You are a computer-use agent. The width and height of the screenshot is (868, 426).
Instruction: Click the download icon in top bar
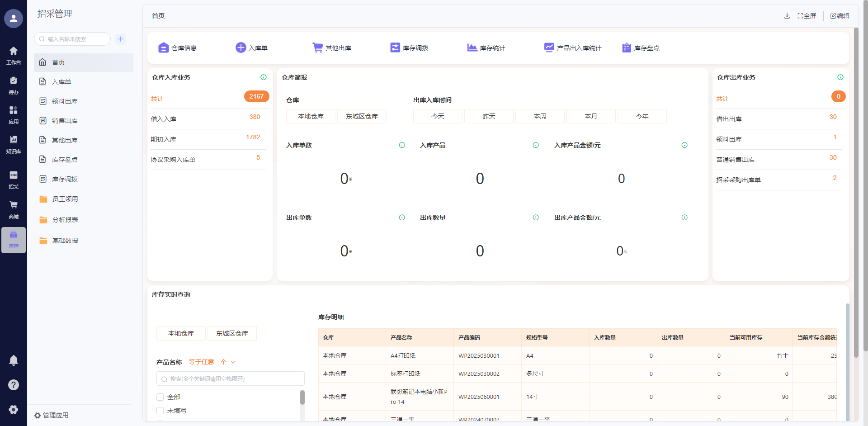point(787,16)
